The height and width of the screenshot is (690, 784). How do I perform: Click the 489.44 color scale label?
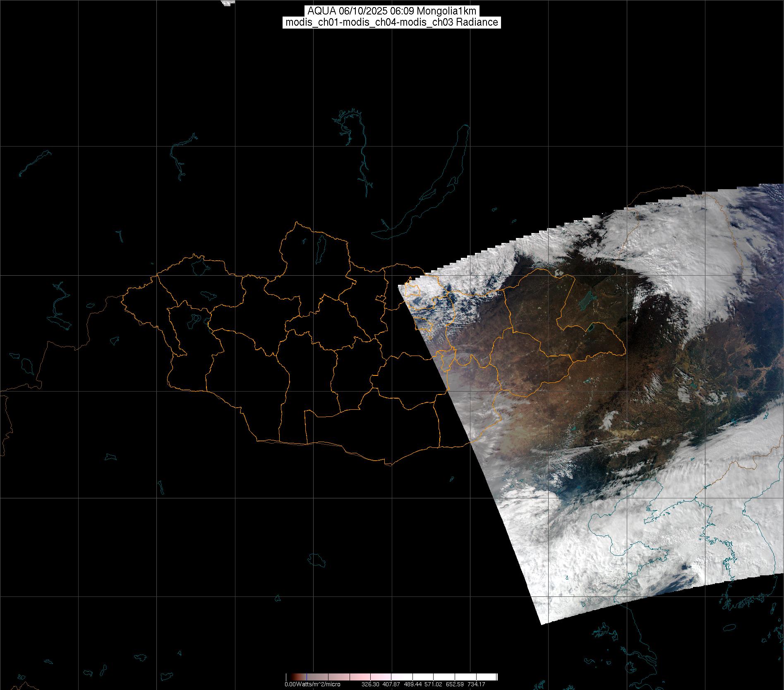point(412,684)
